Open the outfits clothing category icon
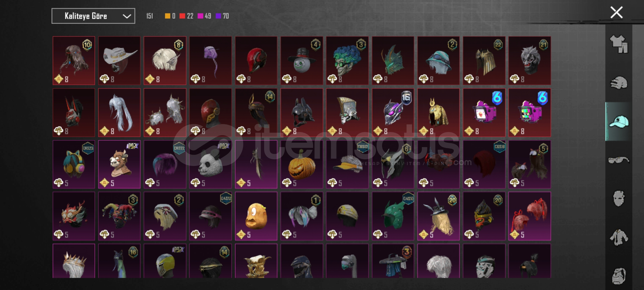 pyautogui.click(x=619, y=44)
